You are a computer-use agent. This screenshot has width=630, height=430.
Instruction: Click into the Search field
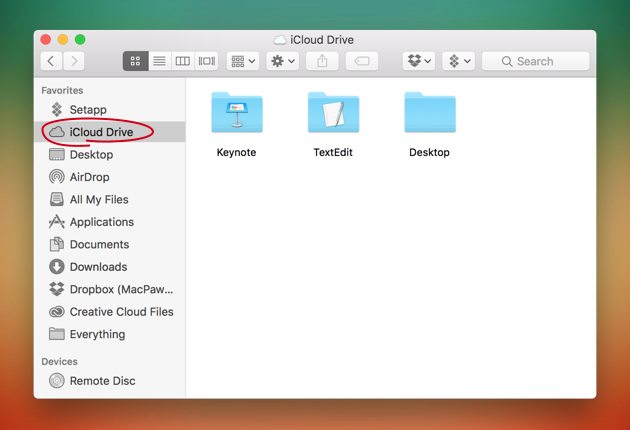pyautogui.click(x=536, y=61)
